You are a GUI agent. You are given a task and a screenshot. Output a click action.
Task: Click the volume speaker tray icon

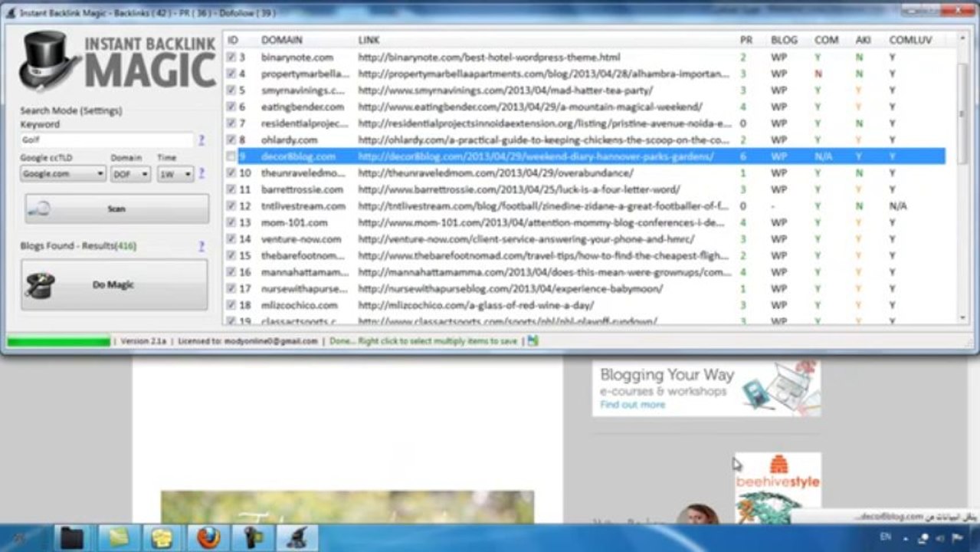pyautogui.click(x=939, y=538)
